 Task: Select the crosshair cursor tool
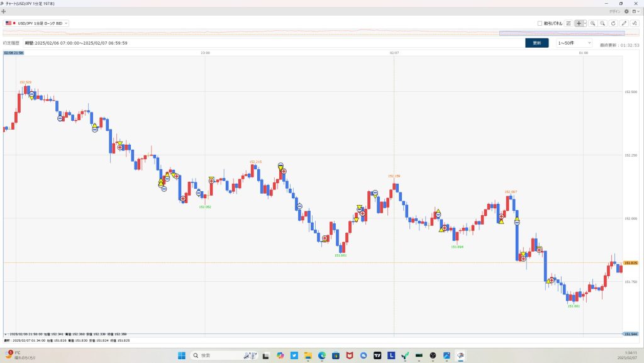tap(579, 23)
